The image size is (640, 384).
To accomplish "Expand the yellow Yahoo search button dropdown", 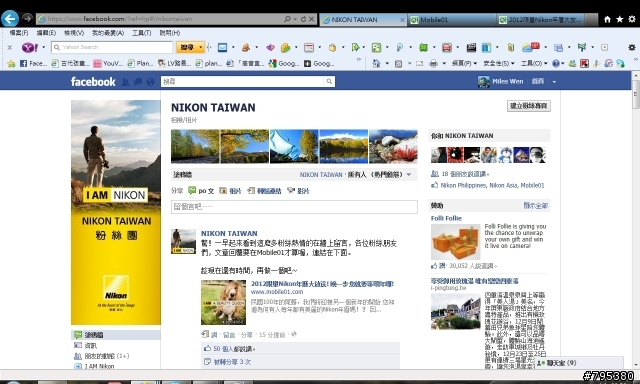I will pyautogui.click(x=200, y=47).
